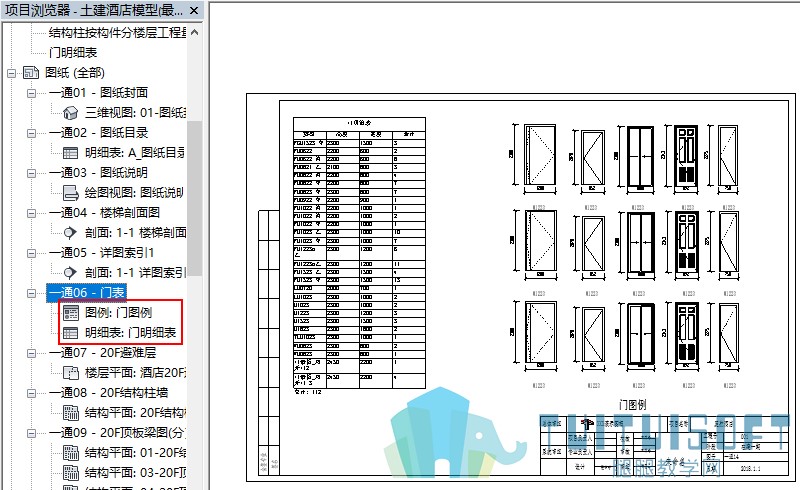The width and height of the screenshot is (800, 490).
Task: Collapse the 一通02 - 图纸目录 node
Action: 31,133
